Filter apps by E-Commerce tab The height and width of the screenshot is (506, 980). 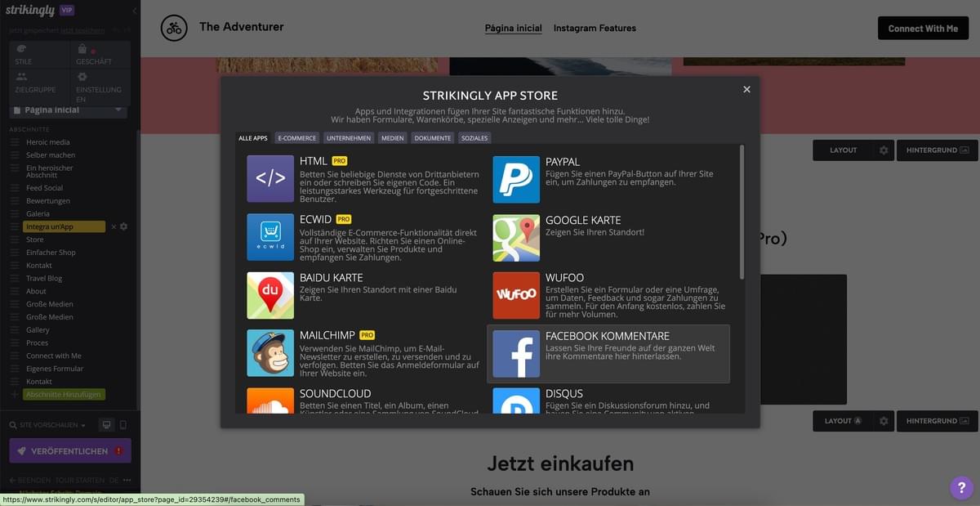pyautogui.click(x=297, y=138)
